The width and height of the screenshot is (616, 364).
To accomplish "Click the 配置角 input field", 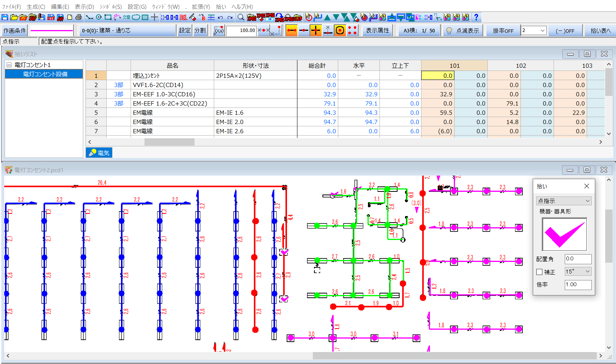I will point(578,259).
